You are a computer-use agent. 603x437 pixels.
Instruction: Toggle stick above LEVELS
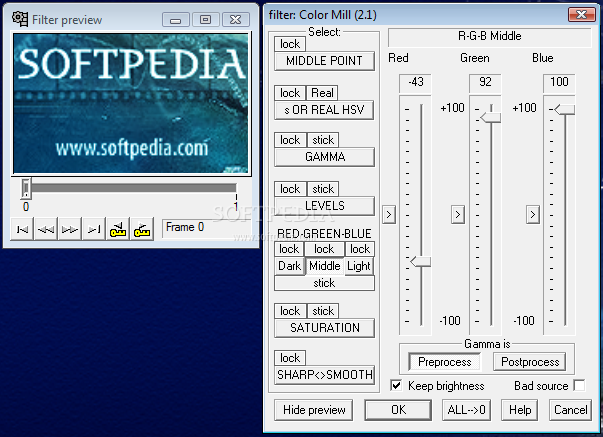pyautogui.click(x=323, y=189)
